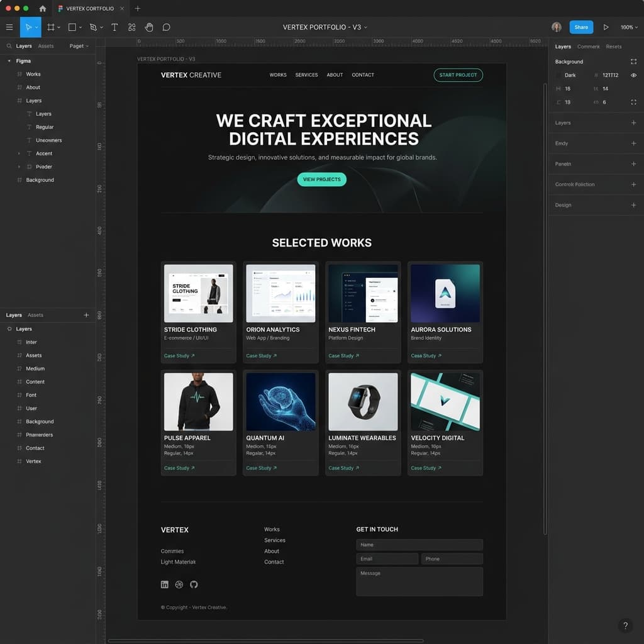Click the search icon in Layers panel
This screenshot has height=644, width=644.
(x=9, y=46)
